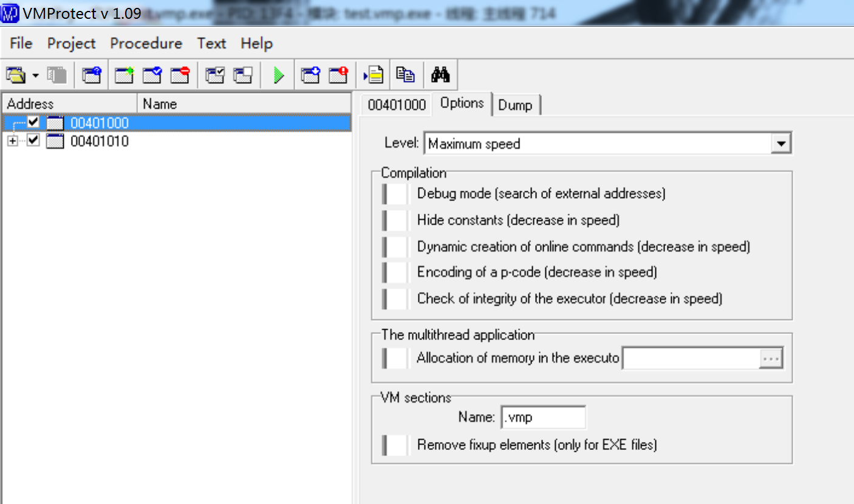Viewport: 854px width, 504px height.
Task: Click the binoculars search icon
Action: (x=440, y=75)
